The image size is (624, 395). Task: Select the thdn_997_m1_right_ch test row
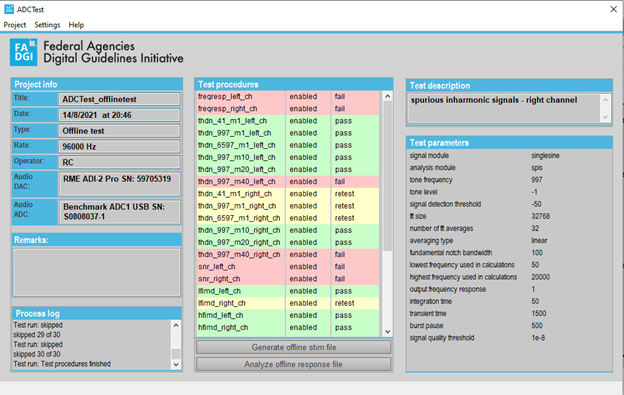(x=289, y=206)
